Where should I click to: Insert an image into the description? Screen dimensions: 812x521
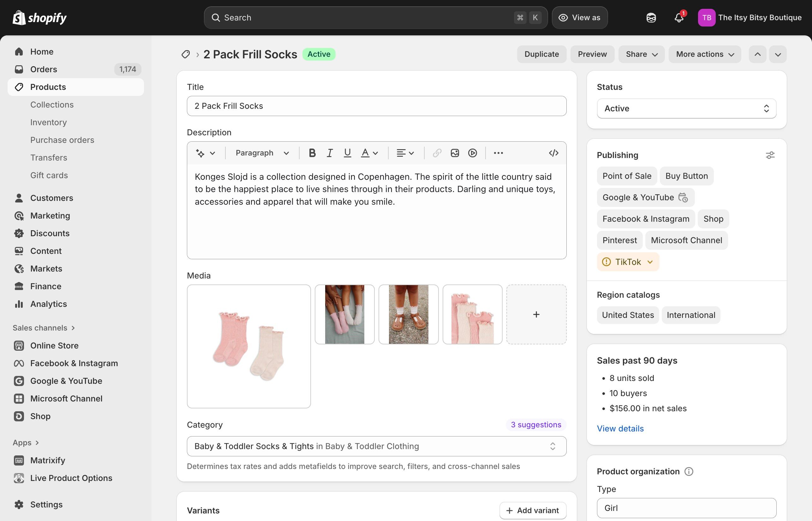454,153
